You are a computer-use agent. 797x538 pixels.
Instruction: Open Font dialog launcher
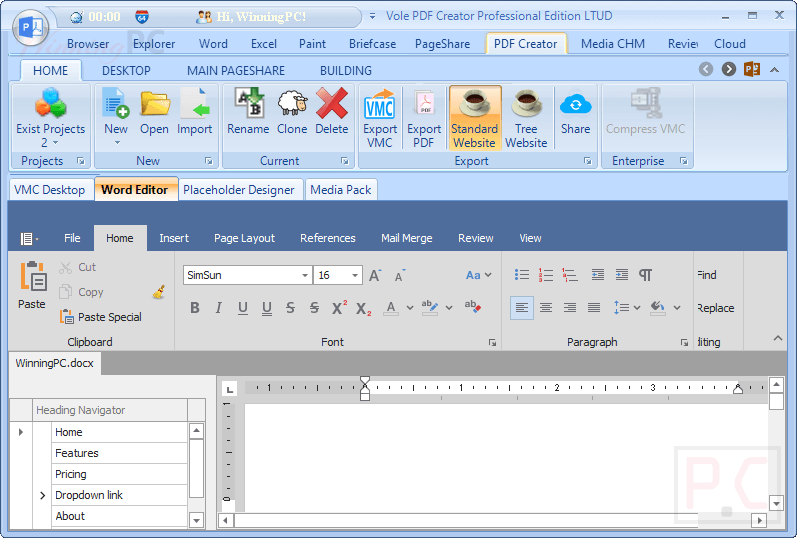coord(492,342)
